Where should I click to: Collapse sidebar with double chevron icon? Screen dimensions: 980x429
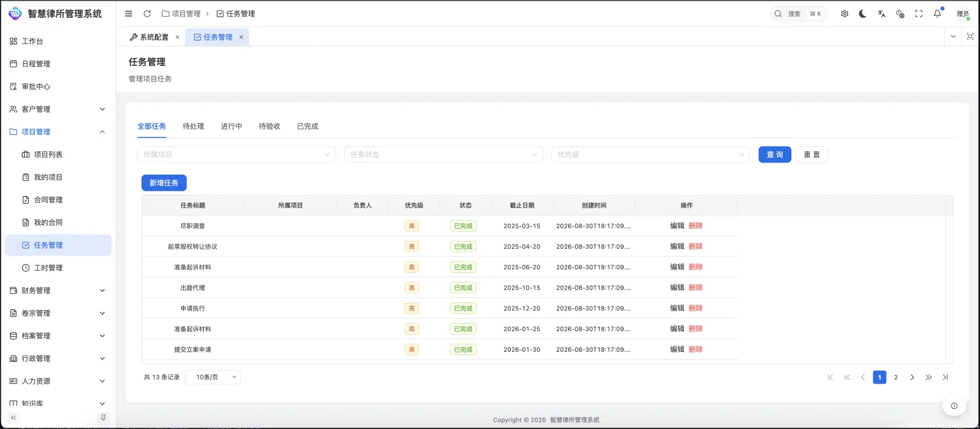[13, 417]
